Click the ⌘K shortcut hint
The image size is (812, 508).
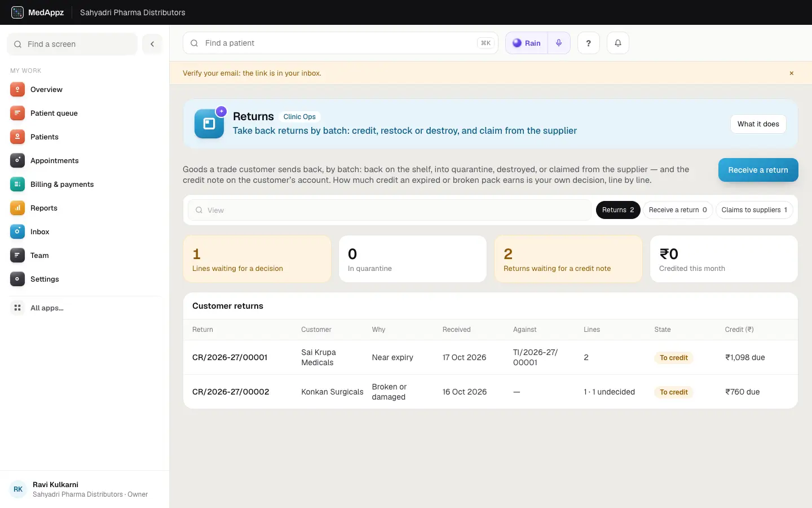pos(486,43)
